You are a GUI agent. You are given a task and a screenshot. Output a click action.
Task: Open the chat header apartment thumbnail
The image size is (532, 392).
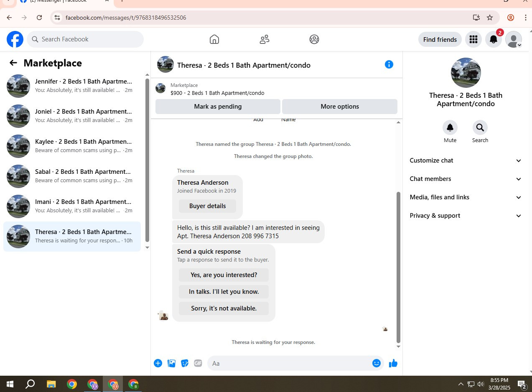[x=165, y=64]
